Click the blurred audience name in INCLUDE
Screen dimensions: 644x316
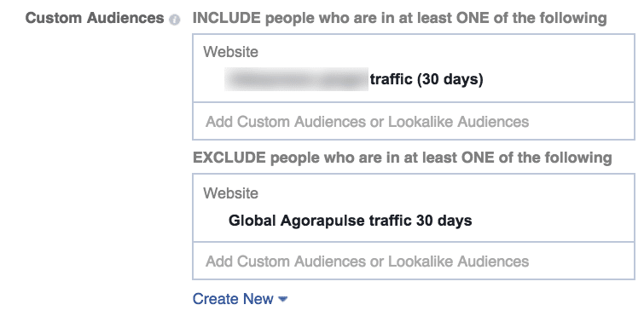pos(296,79)
